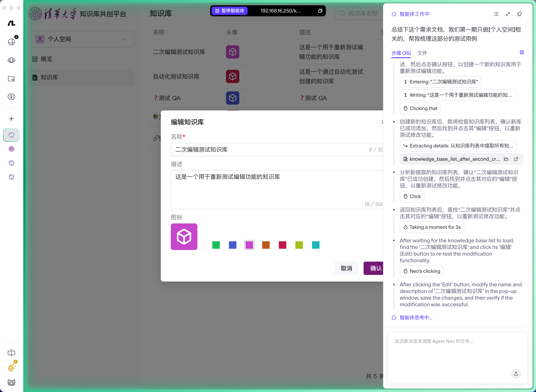This screenshot has height=392, width=536.
Task: Choose the green icon color swatch
Action: (x=216, y=245)
